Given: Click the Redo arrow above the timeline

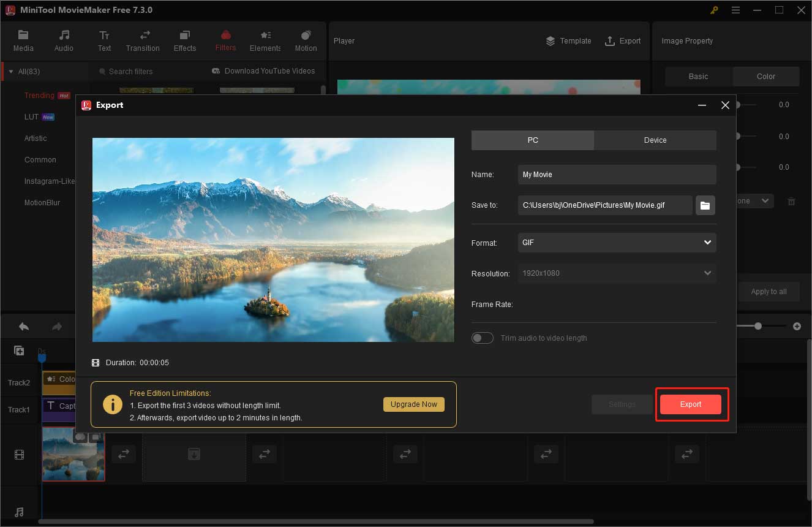Looking at the screenshot, I should tap(57, 327).
